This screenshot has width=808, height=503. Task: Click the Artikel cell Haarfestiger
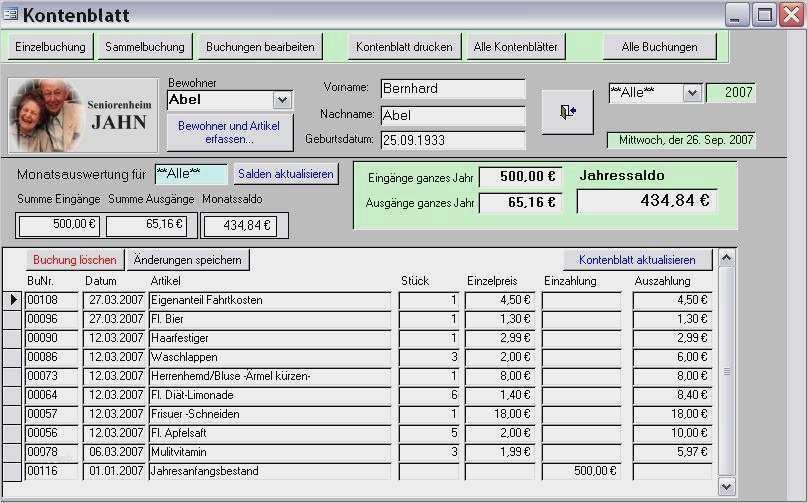pyautogui.click(x=270, y=339)
